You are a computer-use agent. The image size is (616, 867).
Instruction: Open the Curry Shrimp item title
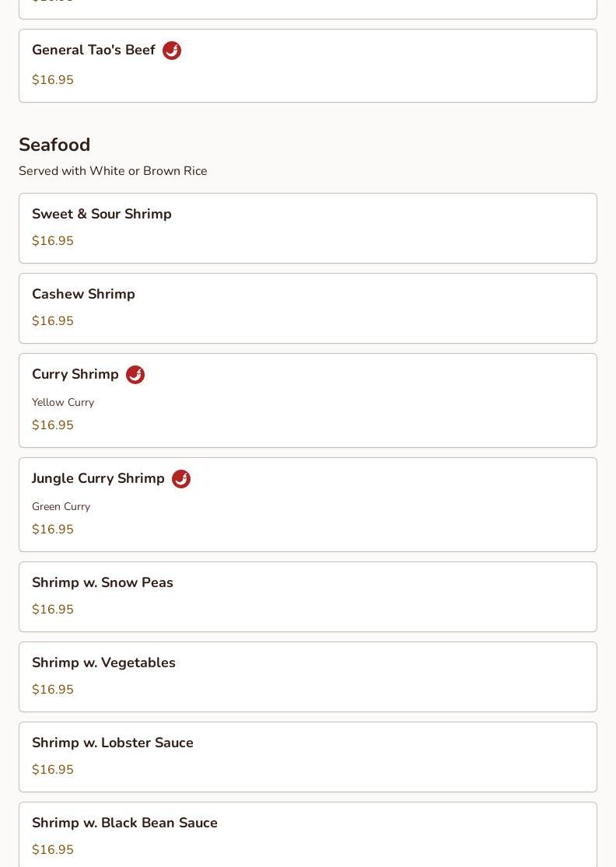pos(75,375)
